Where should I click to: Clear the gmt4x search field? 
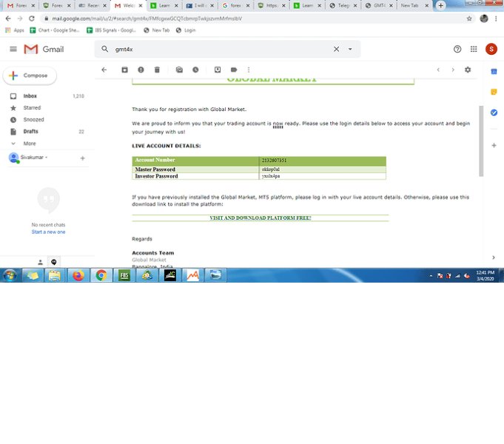coord(336,49)
